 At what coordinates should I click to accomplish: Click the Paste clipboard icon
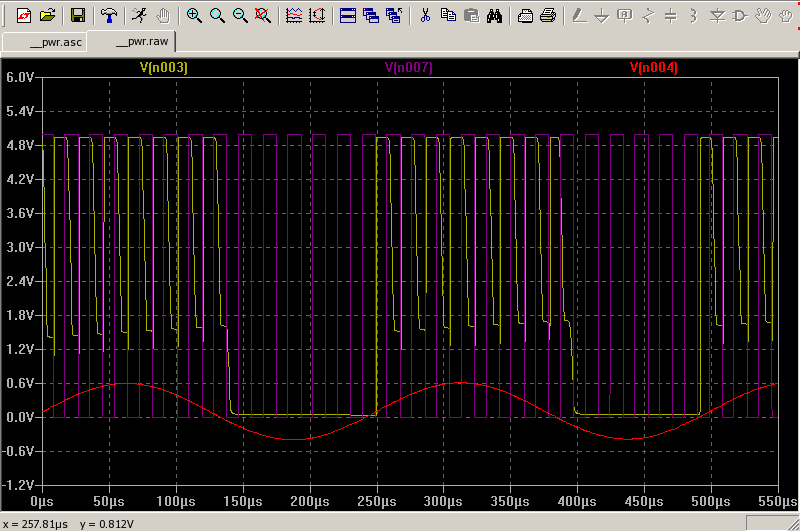471,15
